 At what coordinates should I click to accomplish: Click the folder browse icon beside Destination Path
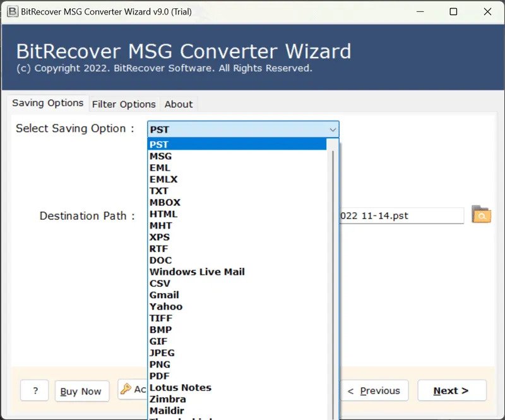[481, 214]
